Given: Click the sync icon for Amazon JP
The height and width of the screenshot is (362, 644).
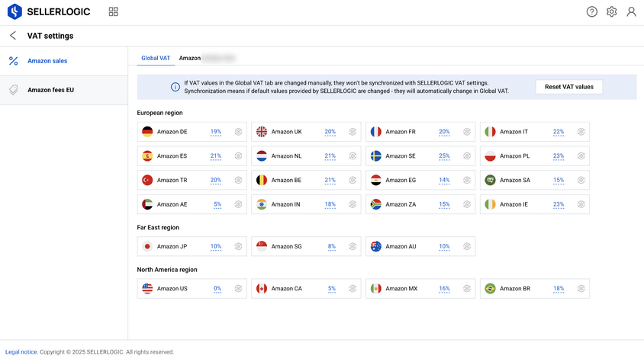Looking at the screenshot, I should pos(238,247).
